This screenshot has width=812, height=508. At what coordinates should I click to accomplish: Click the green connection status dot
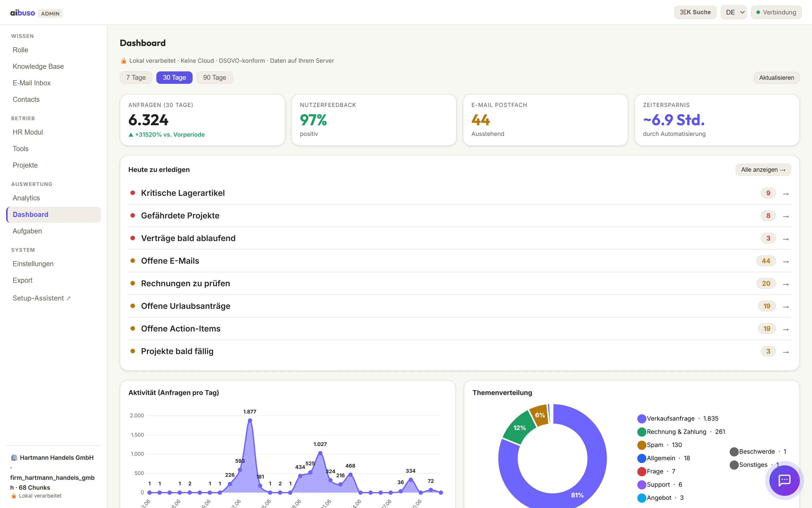[758, 12]
